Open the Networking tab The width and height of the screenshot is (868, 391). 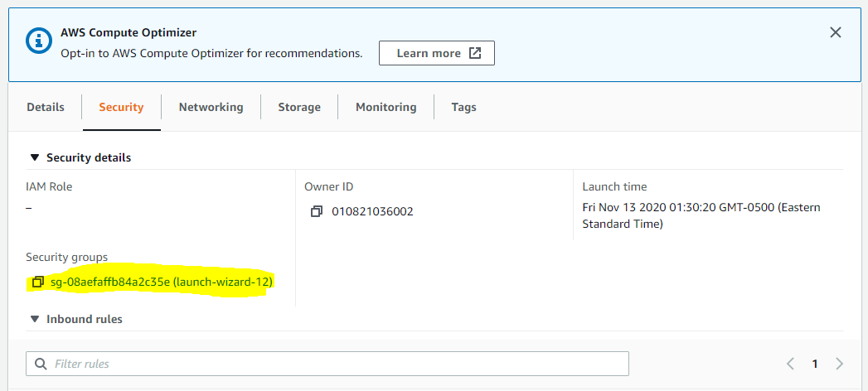(211, 107)
